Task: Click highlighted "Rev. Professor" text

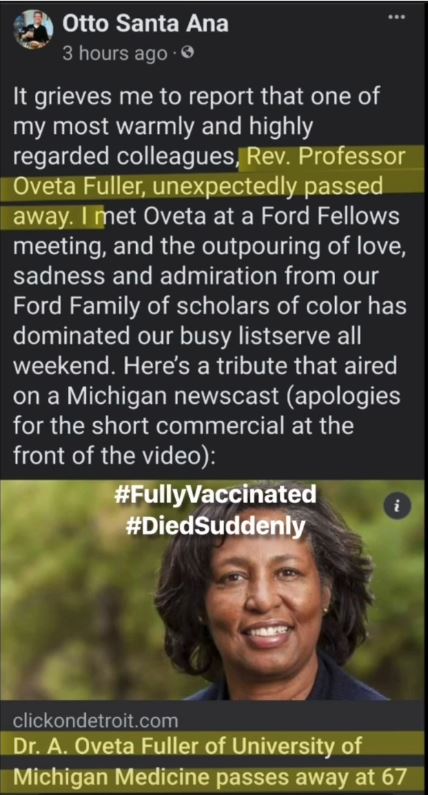Action: [x=326, y=157]
